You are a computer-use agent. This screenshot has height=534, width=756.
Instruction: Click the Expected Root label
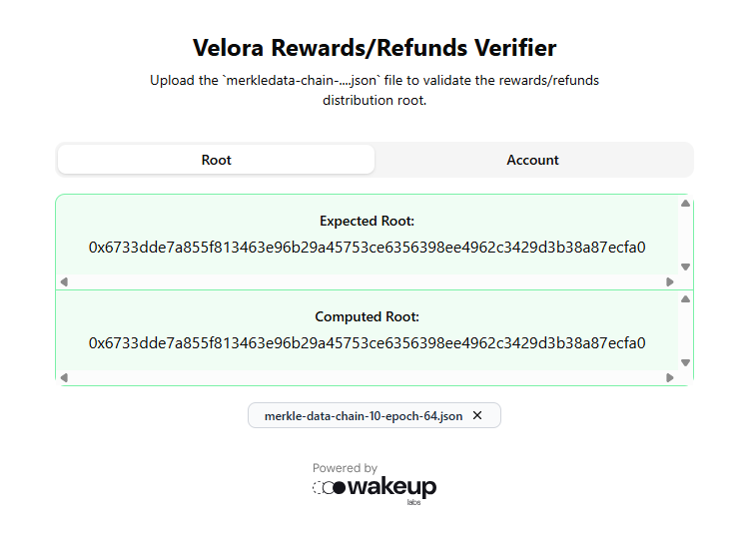coord(367,221)
